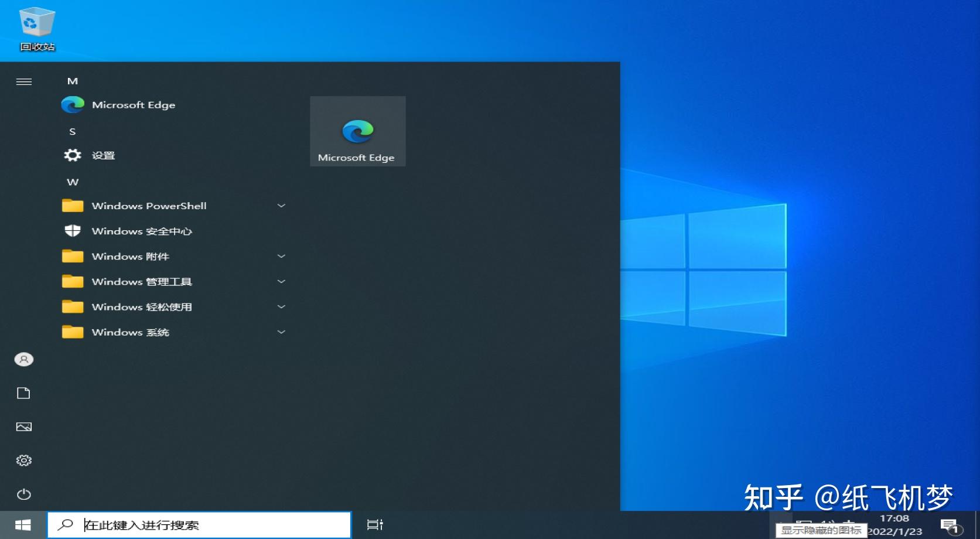980x539 pixels.
Task: Open the notification center icon
Action: coord(951,526)
